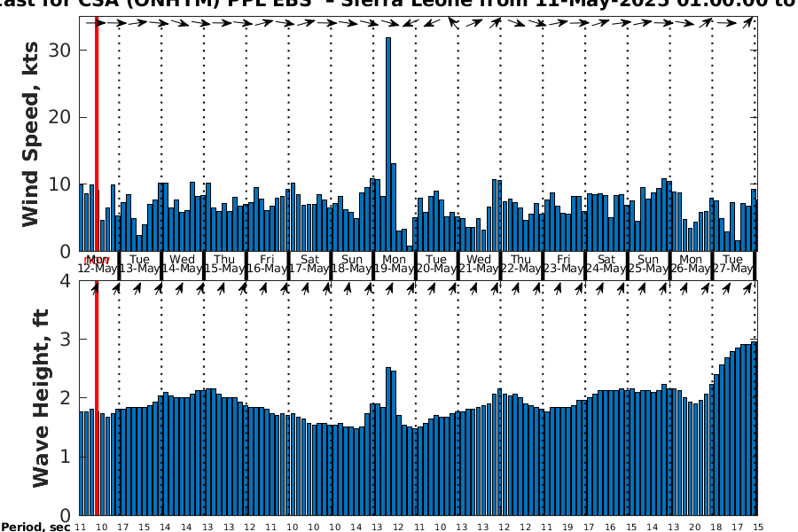The height and width of the screenshot is (532, 798).
Task: Click the tallest wave height bar on 19-May
Action: click(388, 442)
